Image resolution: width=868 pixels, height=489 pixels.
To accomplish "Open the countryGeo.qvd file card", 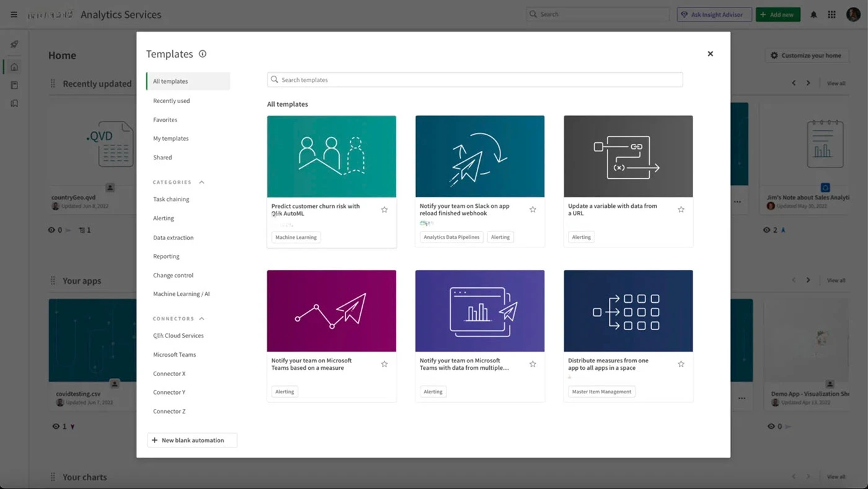I will [92, 158].
